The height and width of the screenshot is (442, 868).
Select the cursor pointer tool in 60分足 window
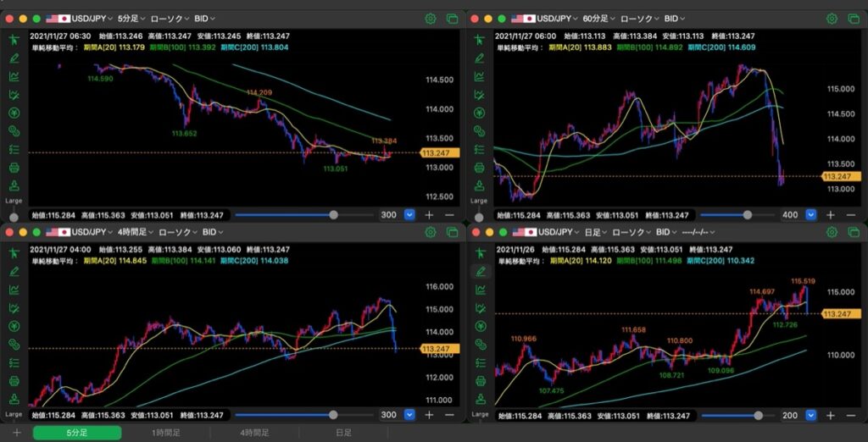480,39
